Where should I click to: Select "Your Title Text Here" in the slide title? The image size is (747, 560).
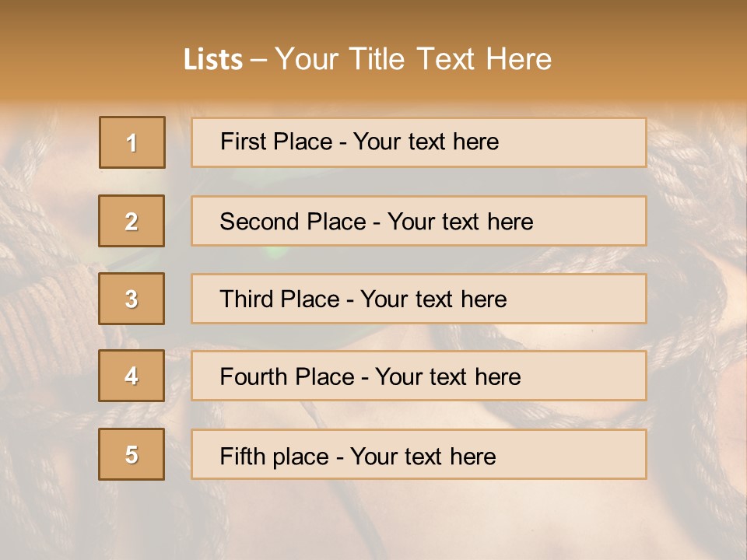pos(413,60)
